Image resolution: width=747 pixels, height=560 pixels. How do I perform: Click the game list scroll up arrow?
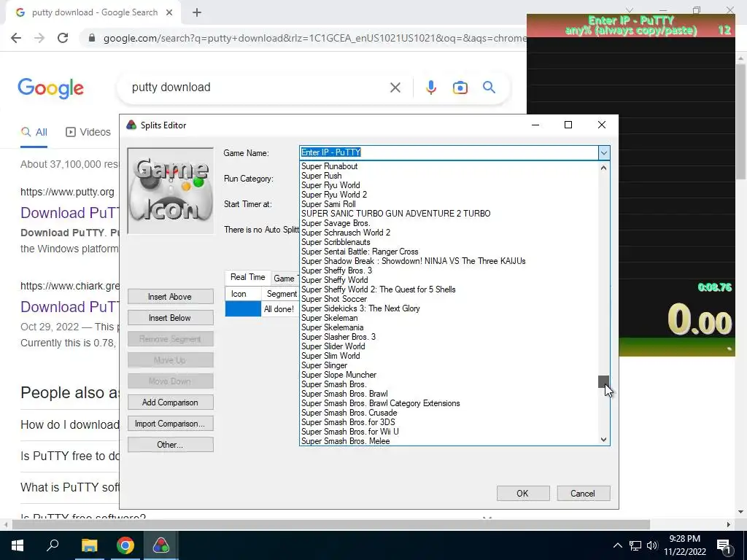(603, 168)
